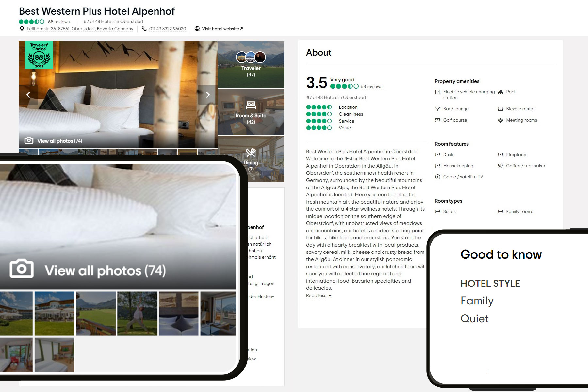Click the Travelers' Choice 2021 badge
Image resolution: width=588 pixels, height=392 pixels.
click(x=39, y=55)
